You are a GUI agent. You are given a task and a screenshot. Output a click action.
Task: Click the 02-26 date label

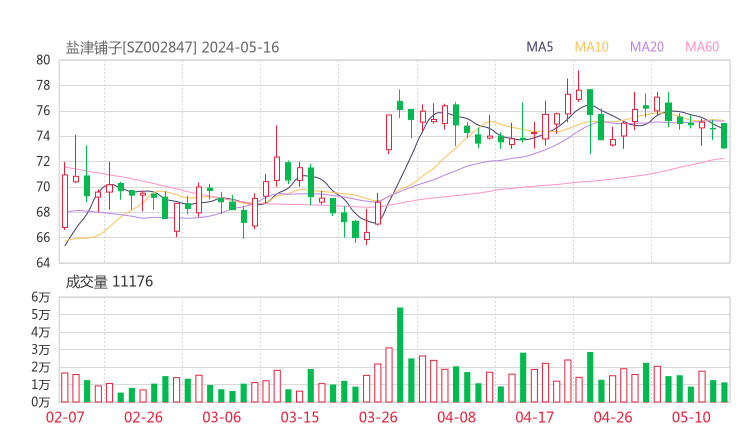coord(143,417)
